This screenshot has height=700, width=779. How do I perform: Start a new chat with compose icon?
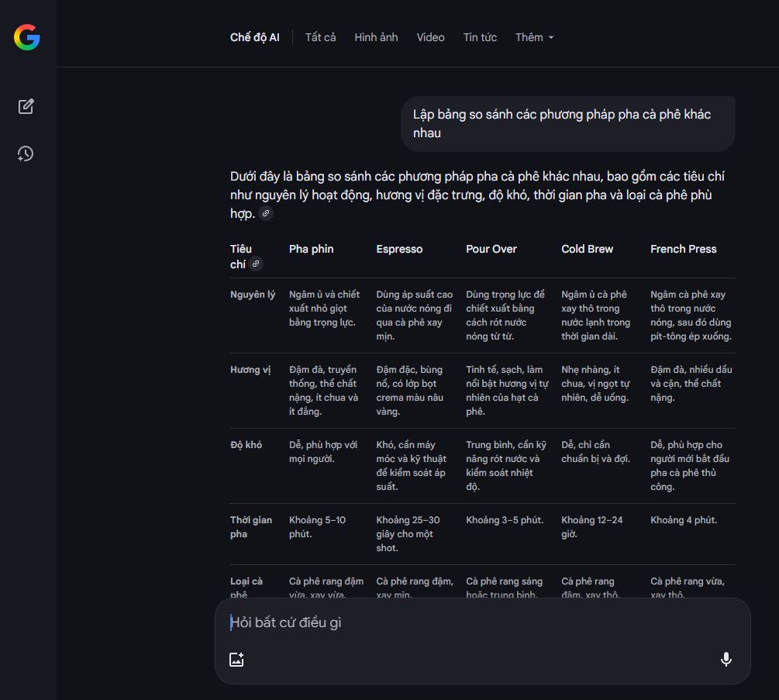[x=26, y=106]
